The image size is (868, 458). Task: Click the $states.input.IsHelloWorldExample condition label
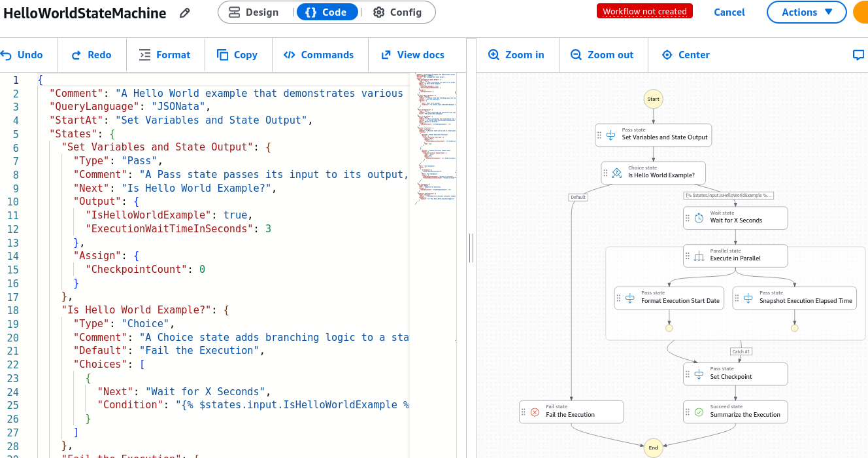(x=729, y=195)
